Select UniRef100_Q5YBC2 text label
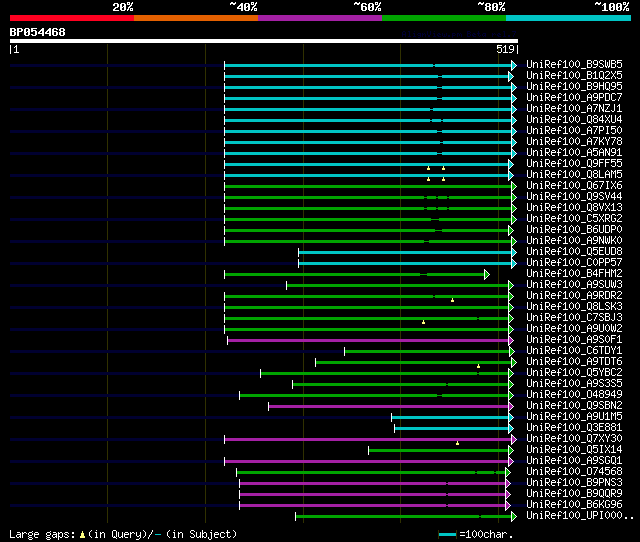This screenshot has width=640, height=542. (574, 373)
